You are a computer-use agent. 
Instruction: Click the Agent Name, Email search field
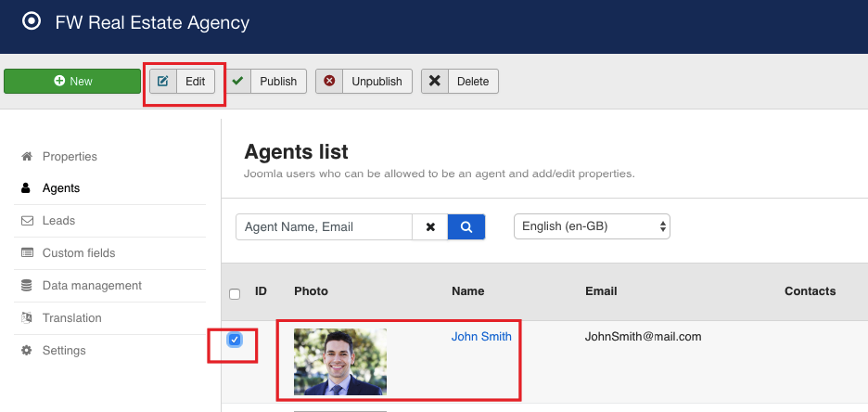click(x=324, y=226)
